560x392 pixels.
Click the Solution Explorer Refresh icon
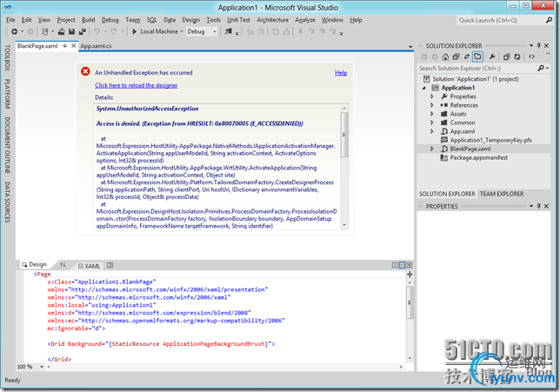tap(517, 56)
